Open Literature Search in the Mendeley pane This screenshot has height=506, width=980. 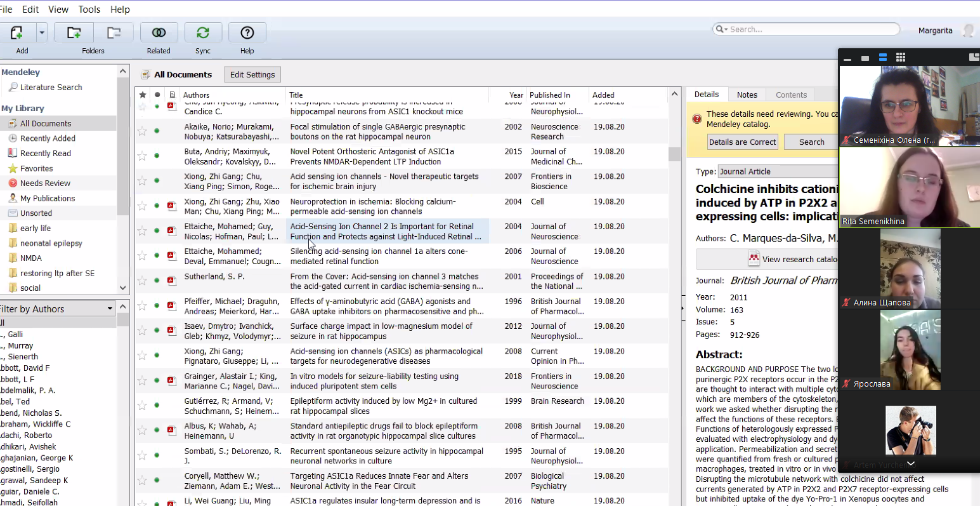tap(51, 88)
